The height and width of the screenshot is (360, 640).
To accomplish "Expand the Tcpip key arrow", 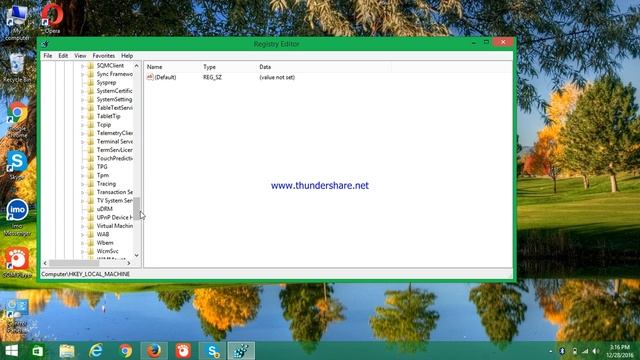I will (x=82, y=125).
